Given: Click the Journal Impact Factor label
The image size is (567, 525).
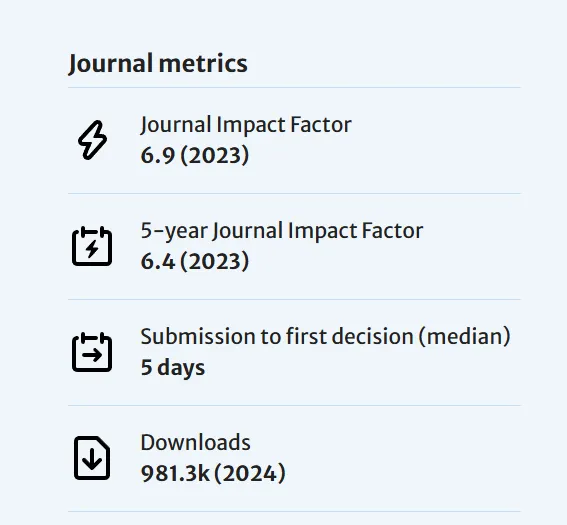Looking at the screenshot, I should tap(246, 125).
